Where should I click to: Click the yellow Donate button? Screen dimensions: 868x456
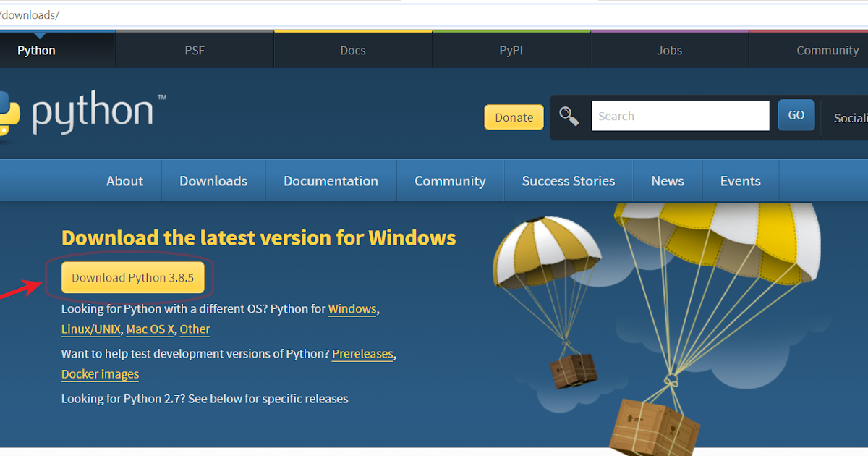click(x=514, y=117)
